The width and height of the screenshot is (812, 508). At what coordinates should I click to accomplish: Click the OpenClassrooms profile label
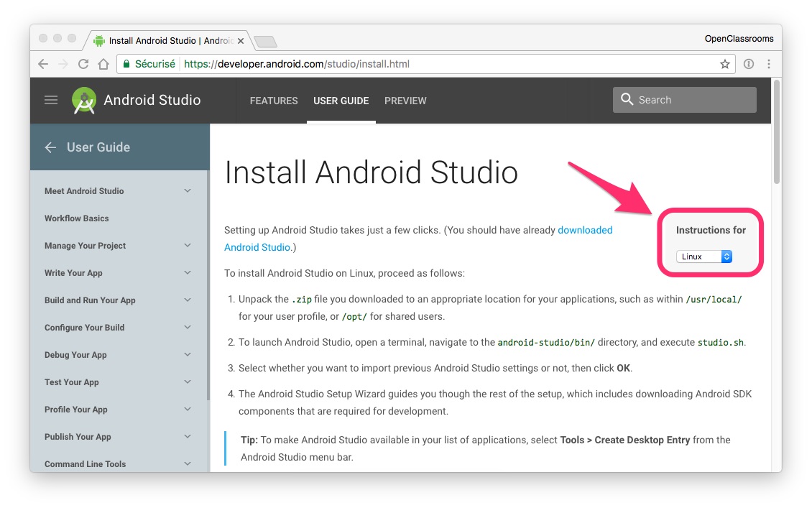[x=739, y=39]
